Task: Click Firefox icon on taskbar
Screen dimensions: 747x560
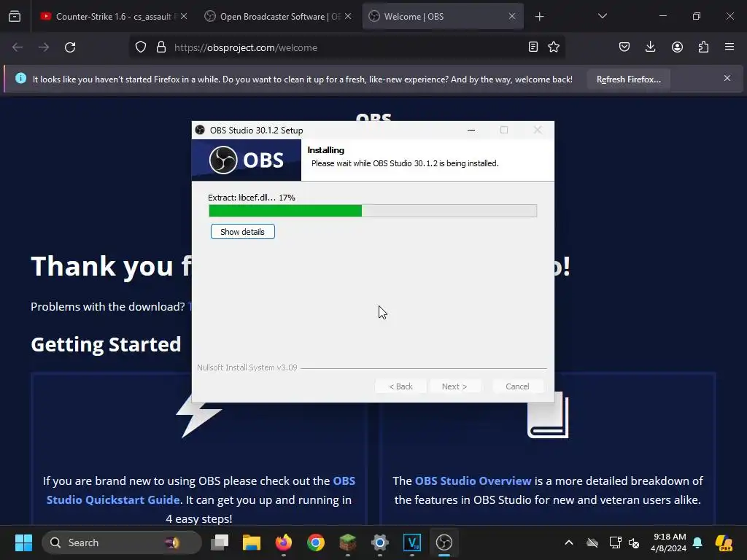Action: point(284,542)
